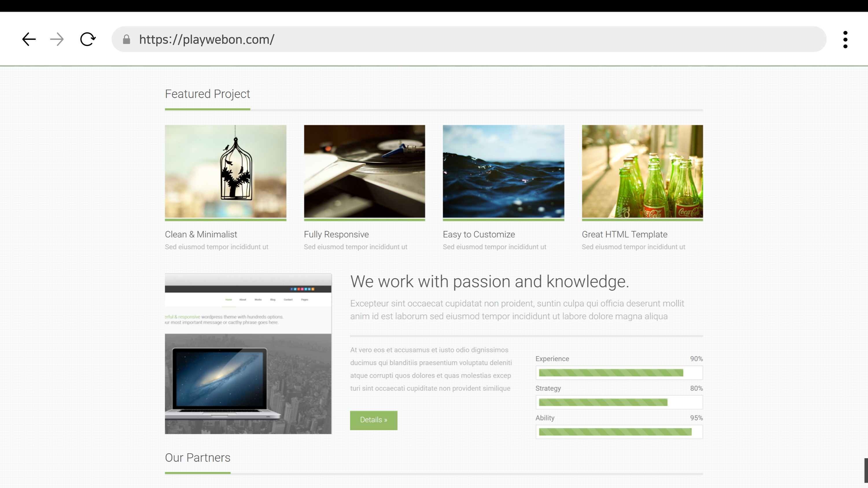Click the laptop website preview image
This screenshot has width=868, height=488.
pyautogui.click(x=248, y=354)
